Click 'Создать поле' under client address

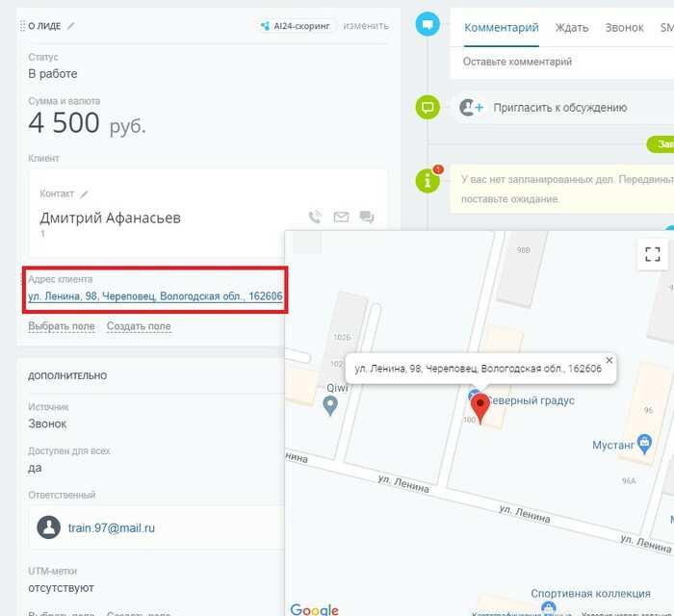tap(139, 326)
